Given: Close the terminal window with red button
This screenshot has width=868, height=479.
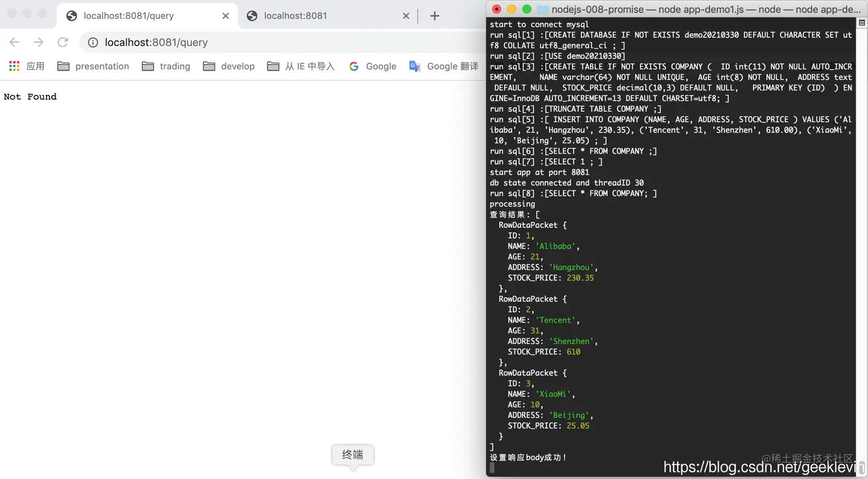Looking at the screenshot, I should [497, 9].
